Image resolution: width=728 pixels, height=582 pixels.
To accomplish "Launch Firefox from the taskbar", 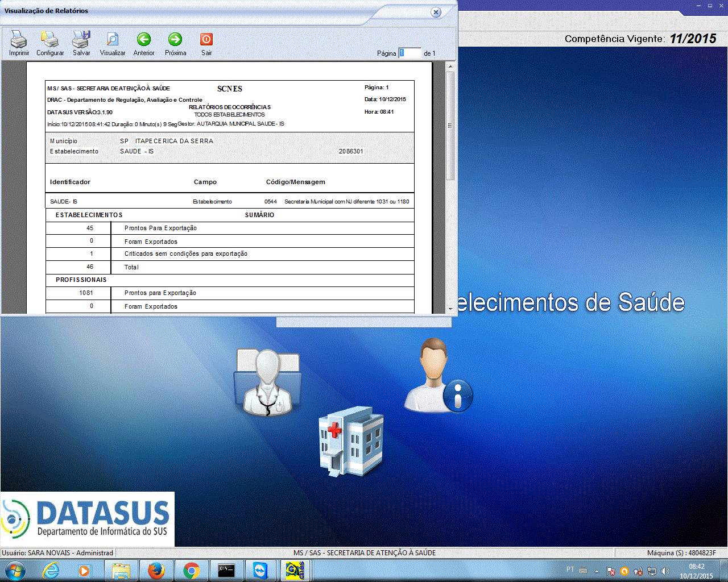I will point(156,570).
